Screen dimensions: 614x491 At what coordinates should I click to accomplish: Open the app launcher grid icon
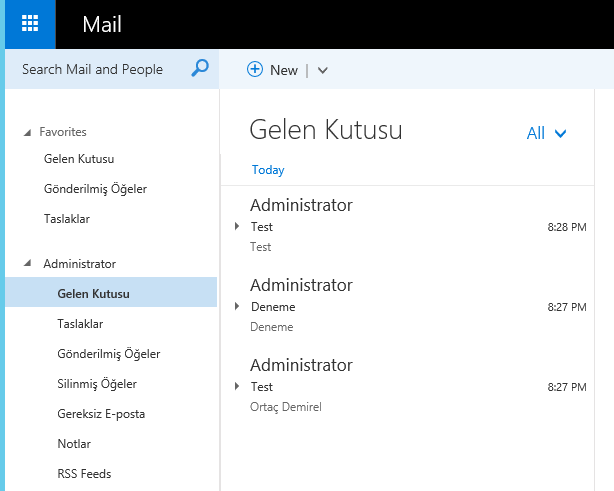tap(30, 24)
